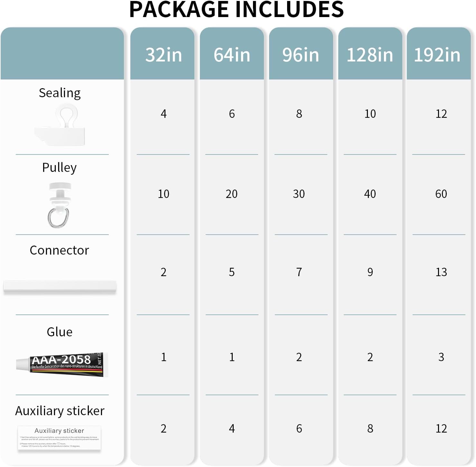The width and height of the screenshot is (476, 467).
Task: Select the 32in column header
Action: pos(163,55)
